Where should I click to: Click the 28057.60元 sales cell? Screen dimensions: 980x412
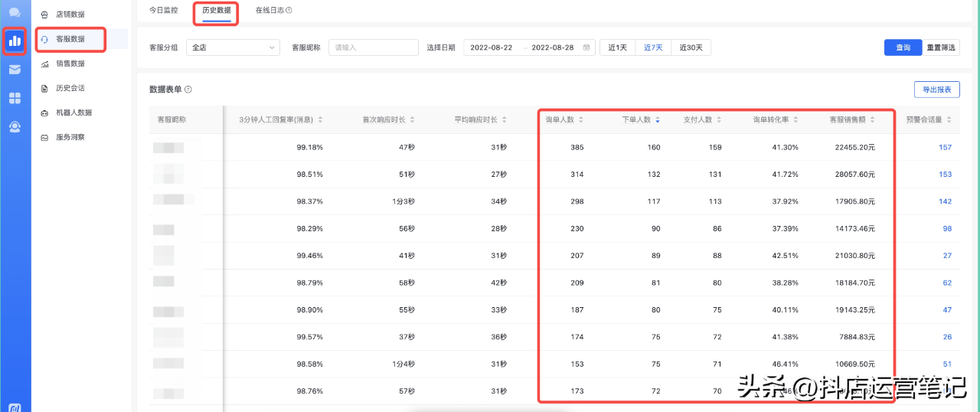pos(854,174)
